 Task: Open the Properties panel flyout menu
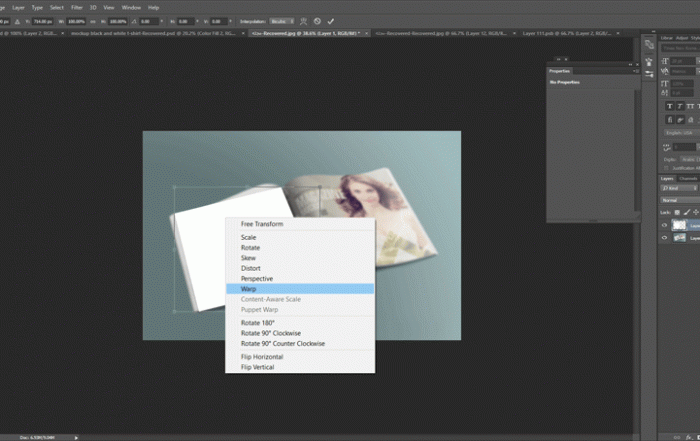636,71
